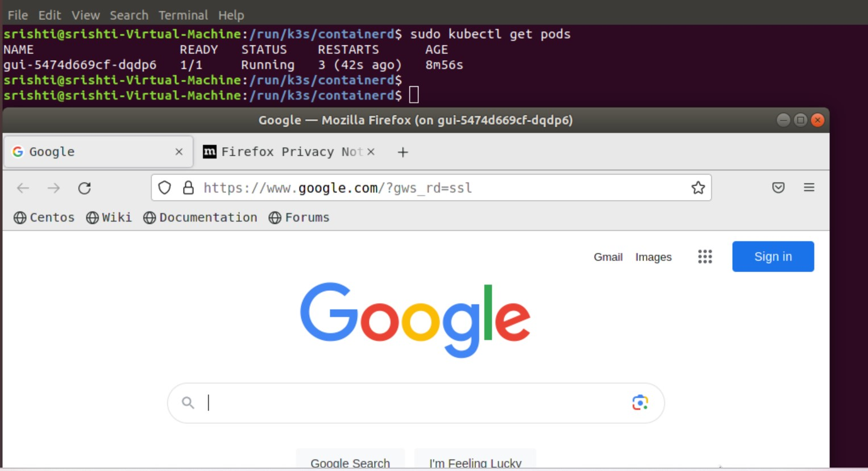Click the Google Search button

pos(349,462)
